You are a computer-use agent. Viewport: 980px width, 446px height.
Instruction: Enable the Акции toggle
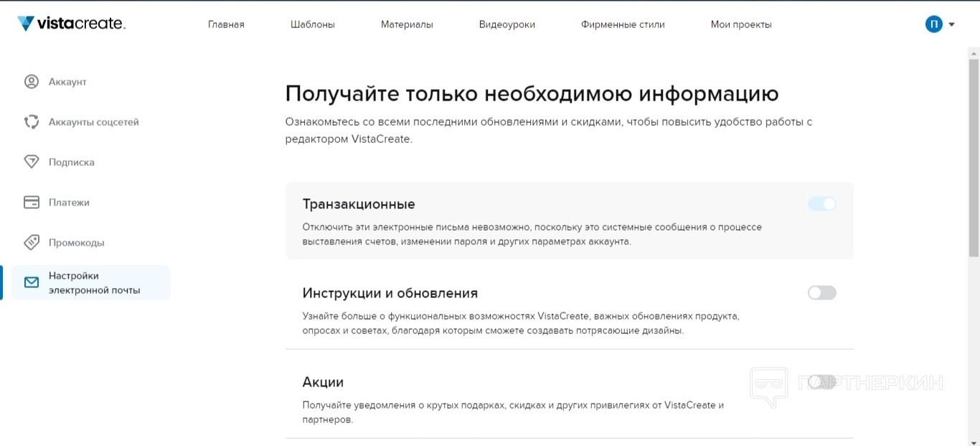pos(822,382)
